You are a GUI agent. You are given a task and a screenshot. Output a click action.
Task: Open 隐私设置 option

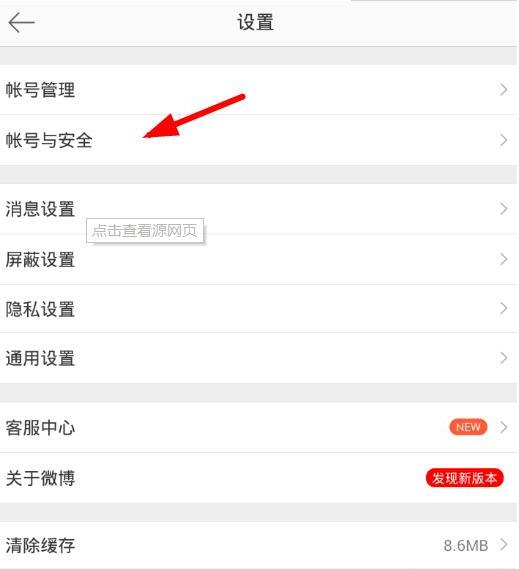pos(258,308)
